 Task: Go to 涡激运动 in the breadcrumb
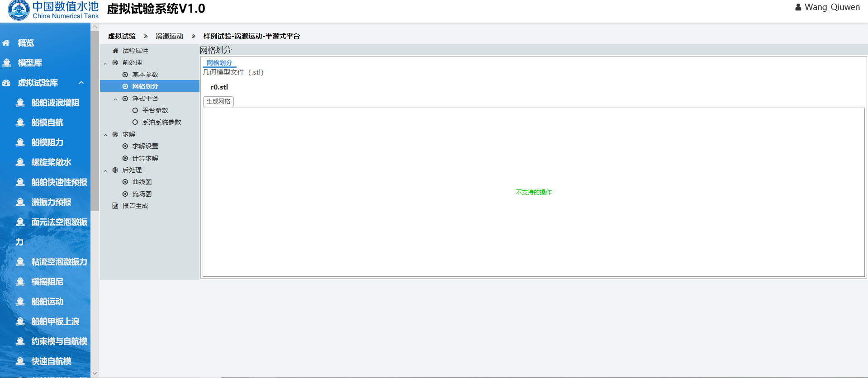pyautogui.click(x=169, y=36)
